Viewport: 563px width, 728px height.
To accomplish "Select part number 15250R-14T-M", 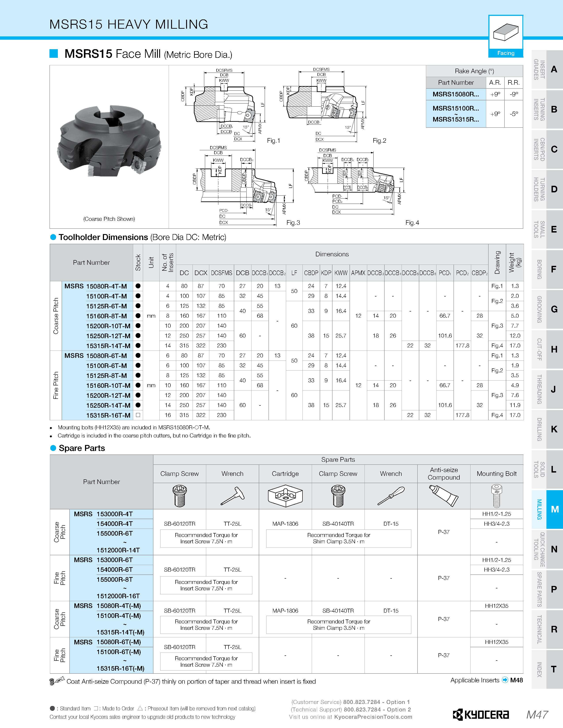I will [x=108, y=405].
